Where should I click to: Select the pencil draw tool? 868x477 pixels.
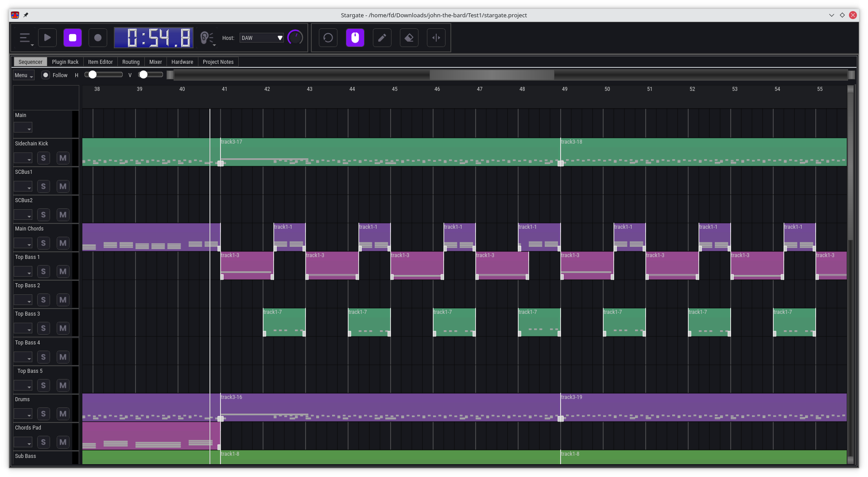[x=382, y=38]
